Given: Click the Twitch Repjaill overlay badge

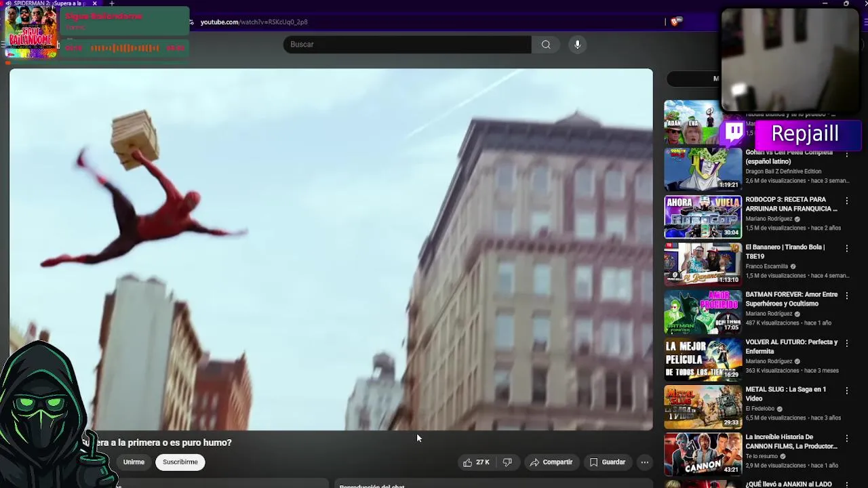Looking at the screenshot, I should point(791,134).
